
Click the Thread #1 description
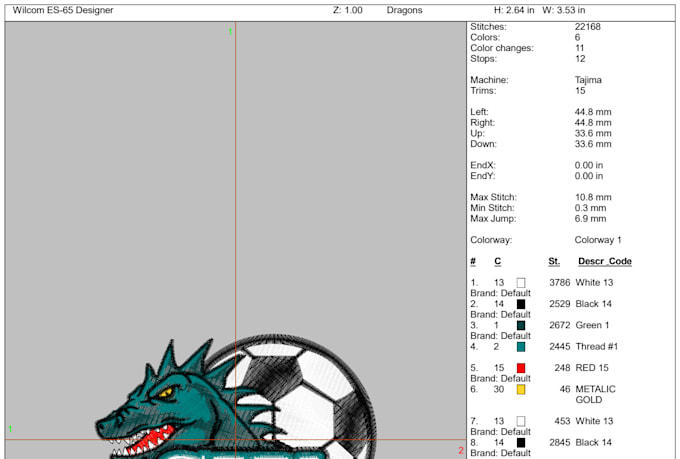point(596,347)
